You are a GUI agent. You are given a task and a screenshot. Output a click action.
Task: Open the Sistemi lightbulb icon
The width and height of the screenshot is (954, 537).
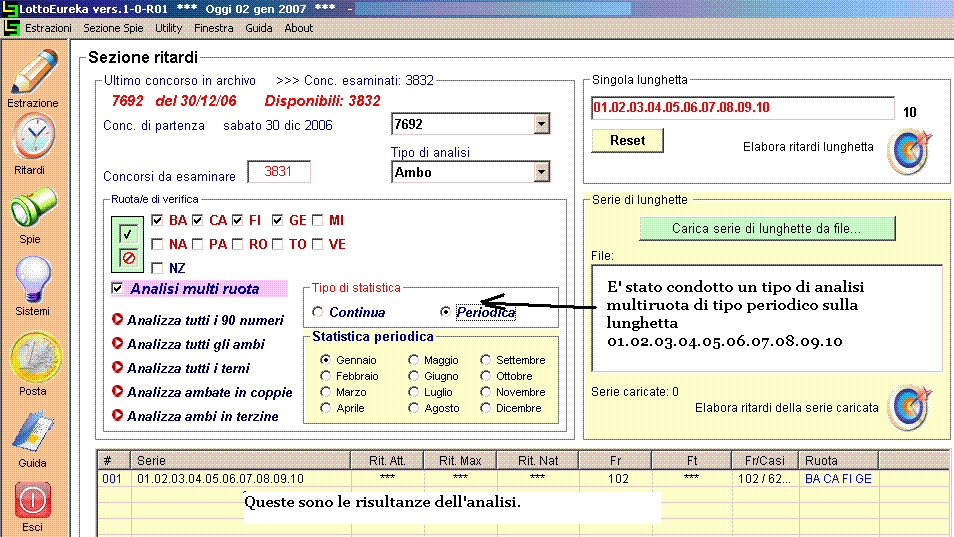pyautogui.click(x=33, y=279)
